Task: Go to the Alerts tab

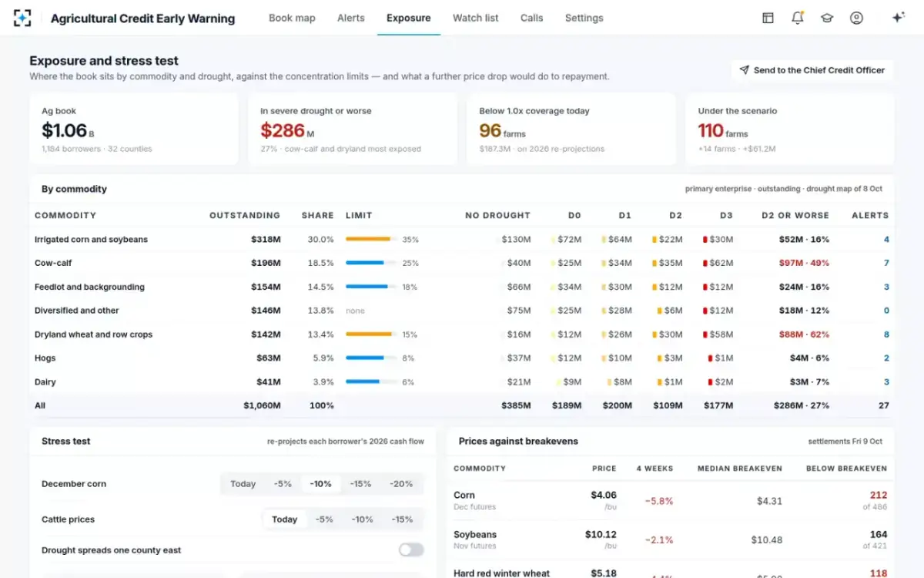Action: coord(350,18)
